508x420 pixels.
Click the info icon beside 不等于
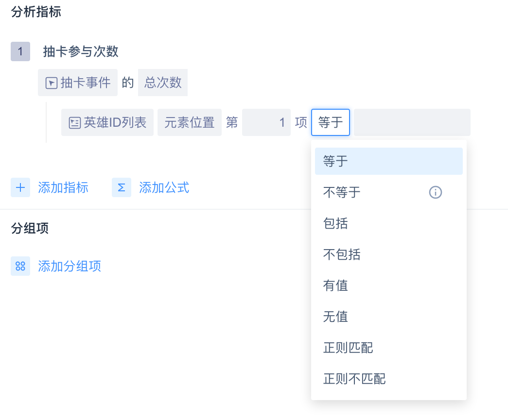click(435, 193)
